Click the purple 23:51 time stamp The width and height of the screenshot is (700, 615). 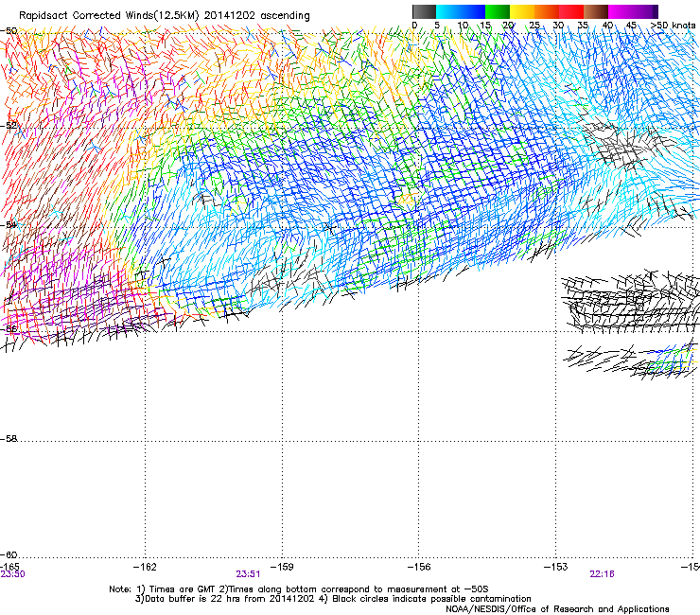[248, 574]
